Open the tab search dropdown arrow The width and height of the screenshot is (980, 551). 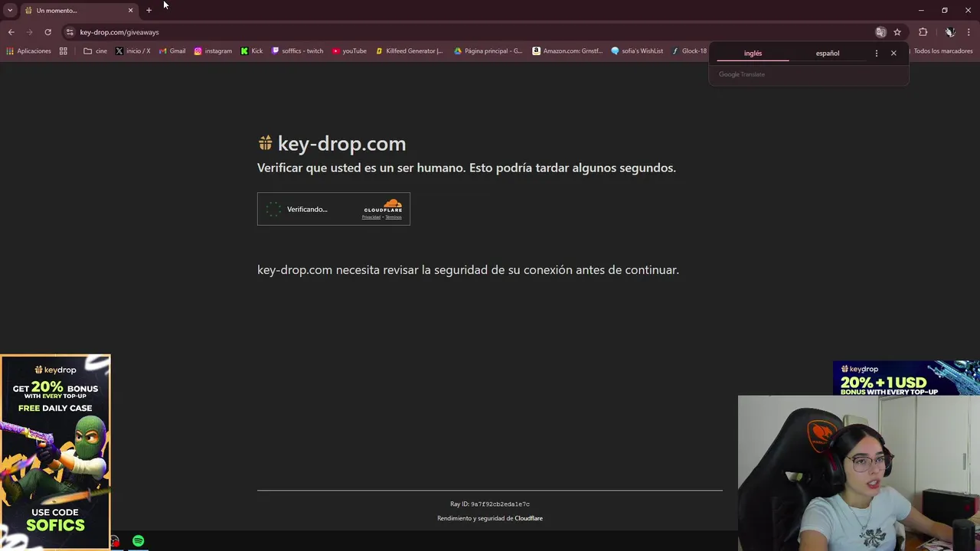coord(10,10)
